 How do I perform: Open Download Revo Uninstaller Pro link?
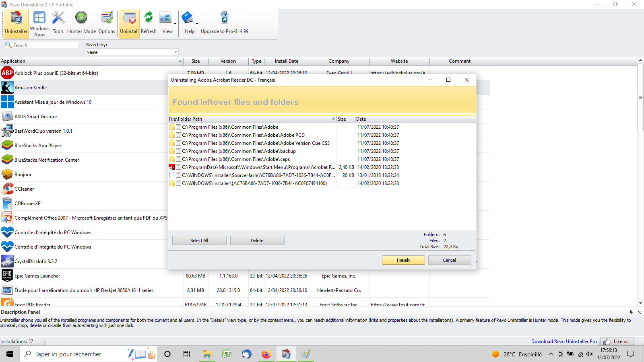click(564, 341)
